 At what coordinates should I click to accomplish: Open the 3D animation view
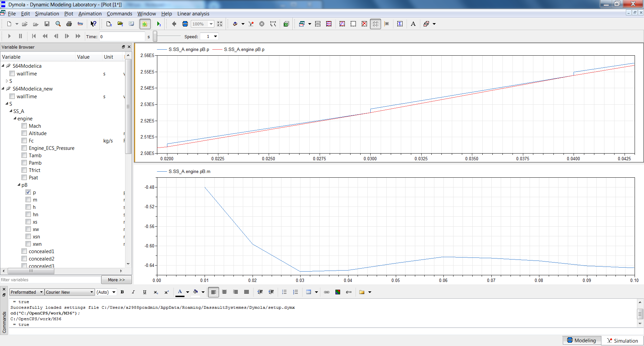point(286,24)
